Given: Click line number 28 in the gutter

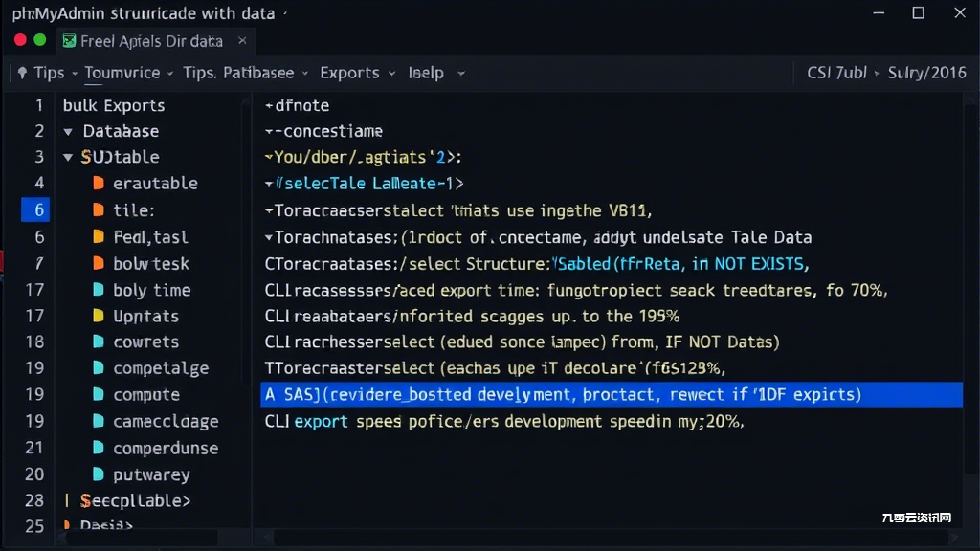Looking at the screenshot, I should (x=34, y=500).
